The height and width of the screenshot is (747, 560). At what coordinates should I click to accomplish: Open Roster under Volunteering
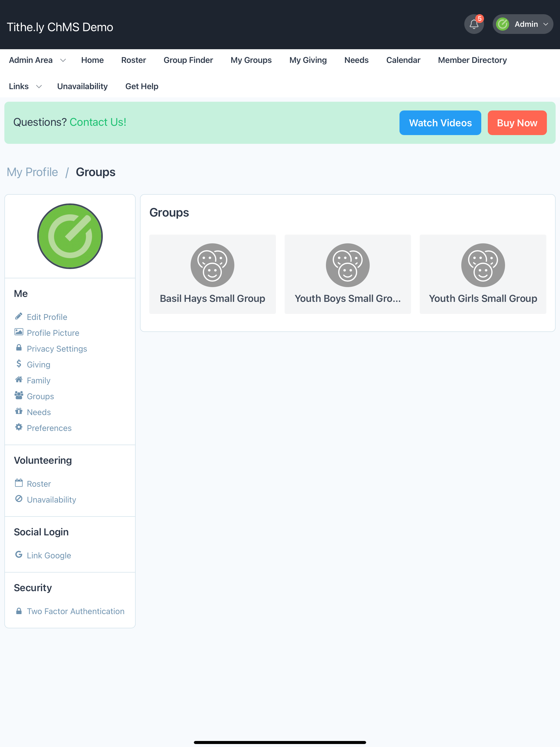click(x=39, y=484)
